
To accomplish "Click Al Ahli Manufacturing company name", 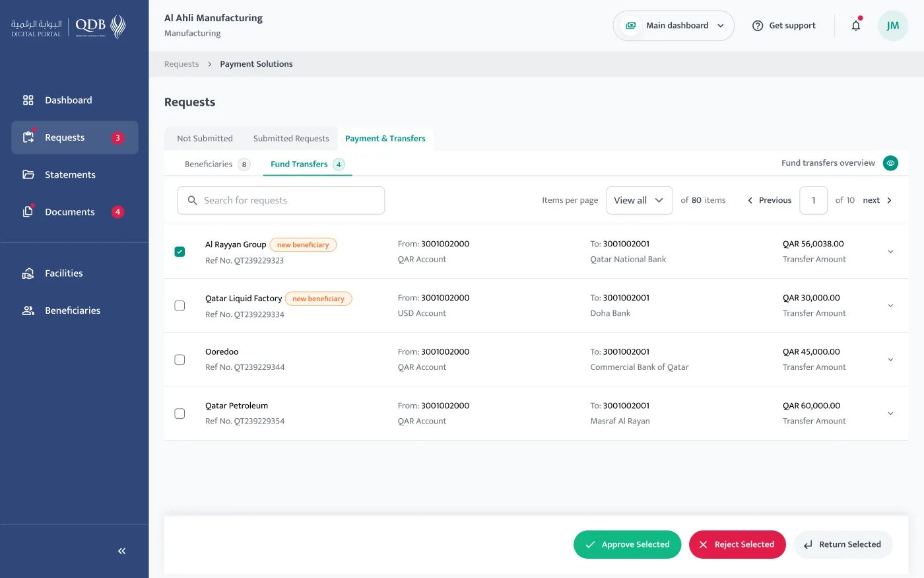I will pyautogui.click(x=213, y=18).
